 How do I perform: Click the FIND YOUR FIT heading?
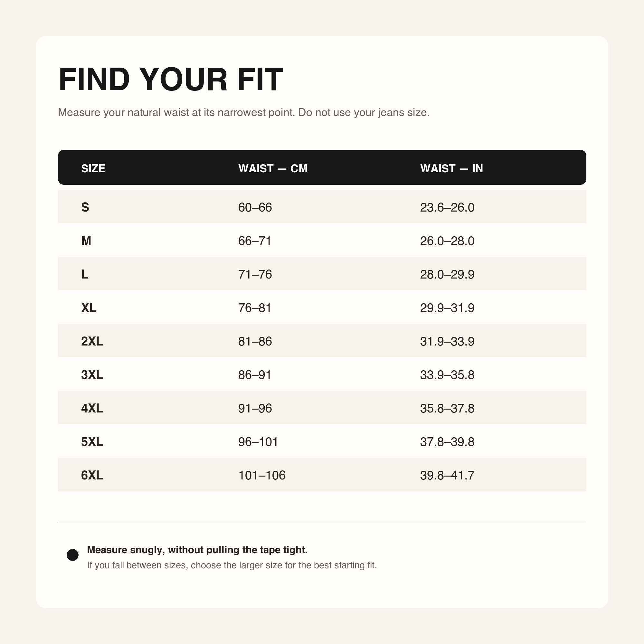coord(171,79)
